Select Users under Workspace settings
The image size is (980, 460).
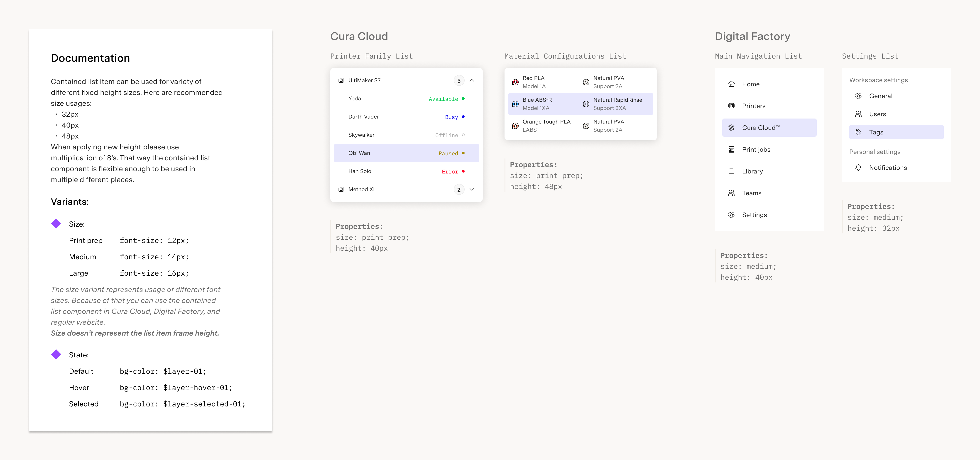tap(896, 114)
